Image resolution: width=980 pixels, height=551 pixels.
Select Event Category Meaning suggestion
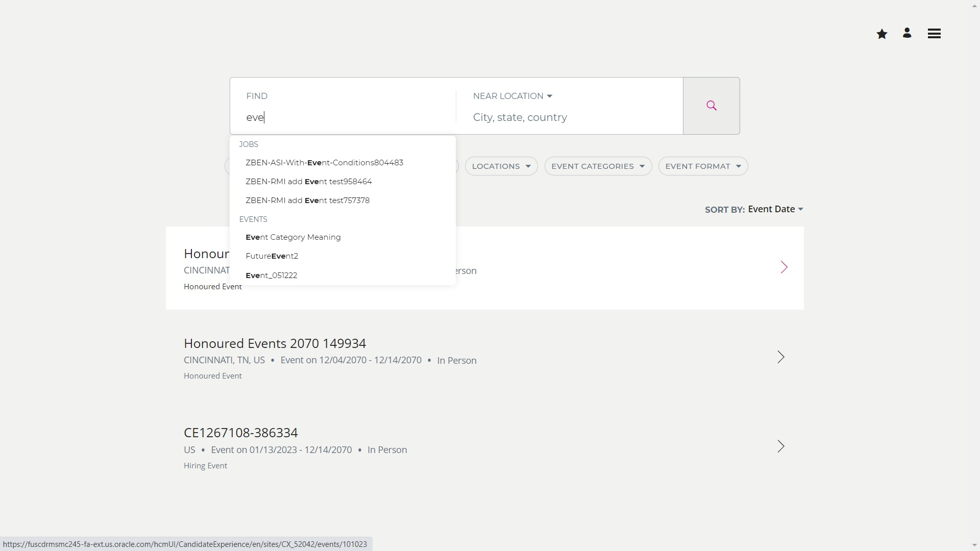293,237
